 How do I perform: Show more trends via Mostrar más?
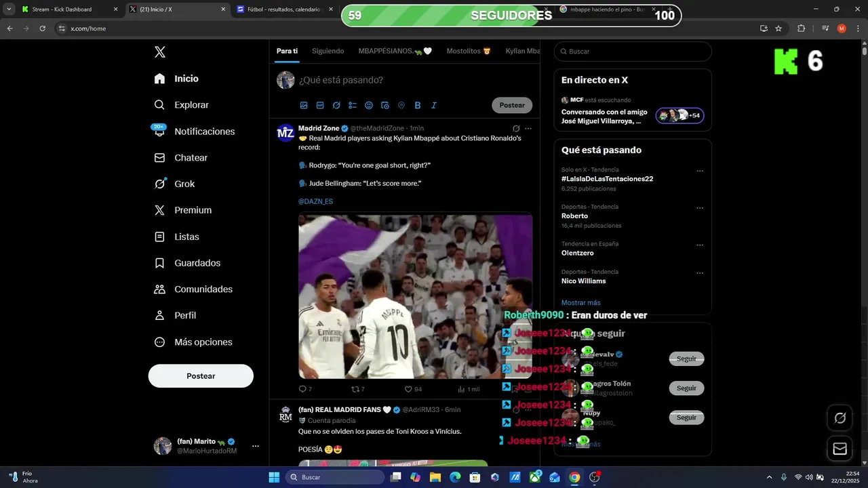click(x=580, y=302)
